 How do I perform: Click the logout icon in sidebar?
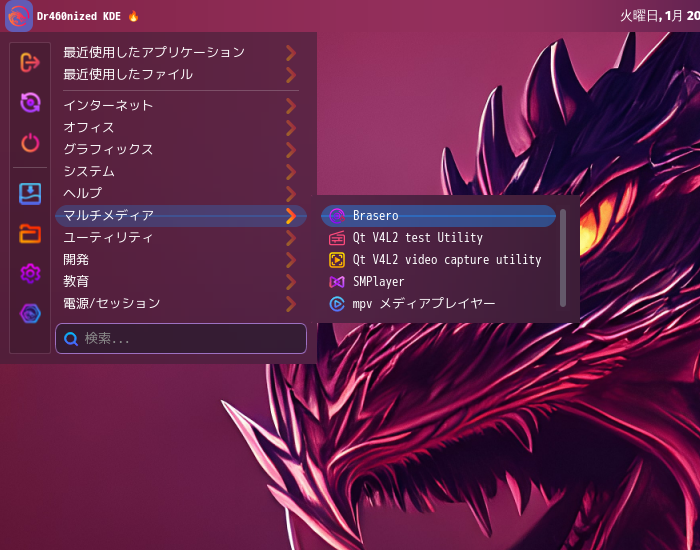point(30,62)
